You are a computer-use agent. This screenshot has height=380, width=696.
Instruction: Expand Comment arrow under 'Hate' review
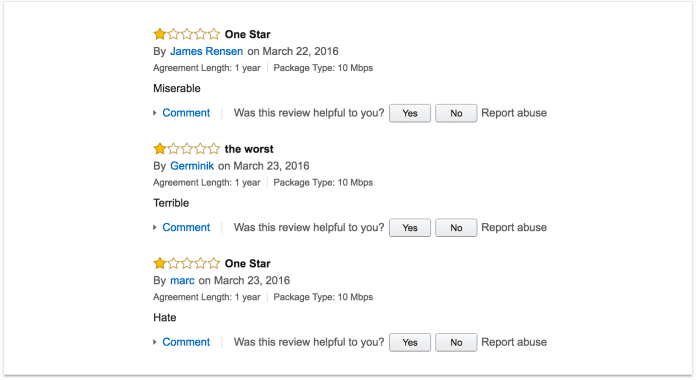coord(155,342)
